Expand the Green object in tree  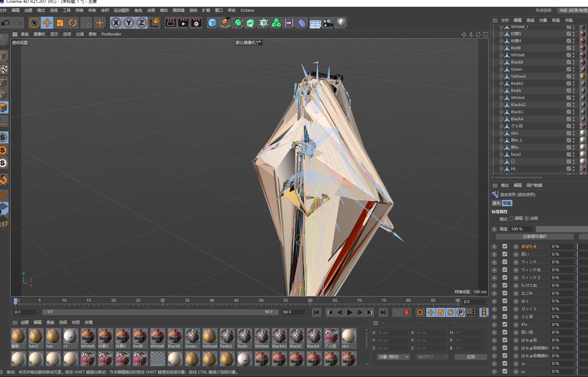(x=501, y=69)
